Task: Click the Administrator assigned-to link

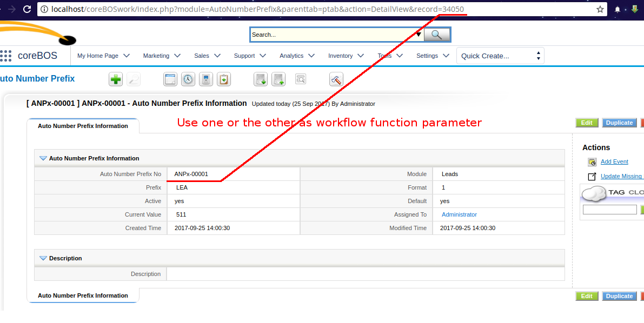Action: pyautogui.click(x=459, y=214)
